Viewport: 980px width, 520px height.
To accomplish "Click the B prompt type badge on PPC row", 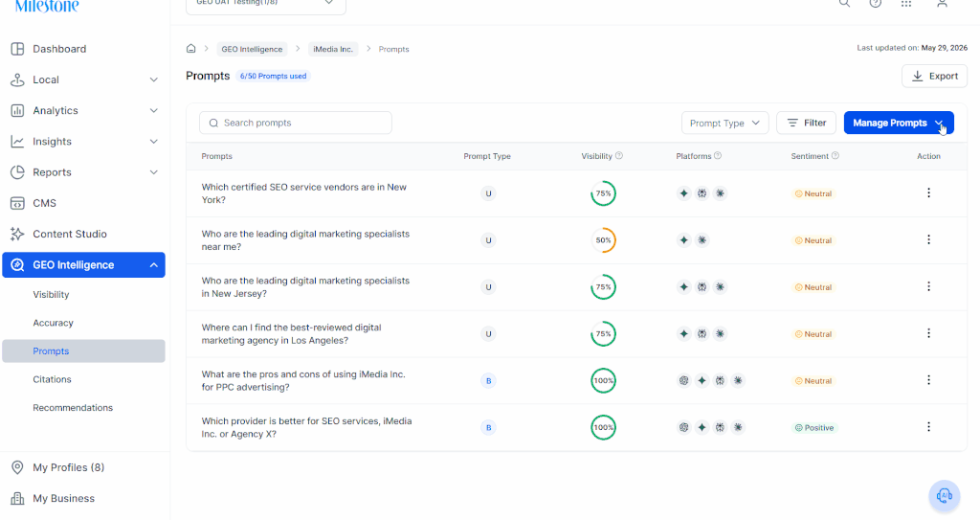I will tap(488, 380).
